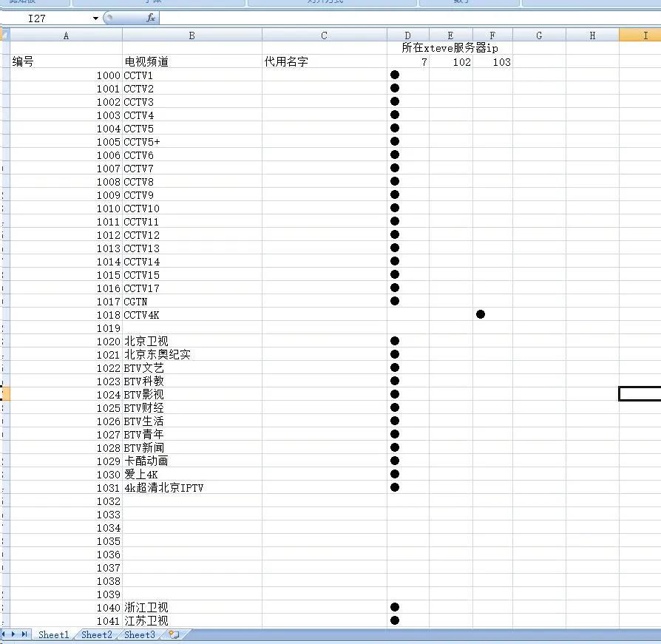
Task: Click the last-sheet navigation arrow
Action: tap(25, 634)
